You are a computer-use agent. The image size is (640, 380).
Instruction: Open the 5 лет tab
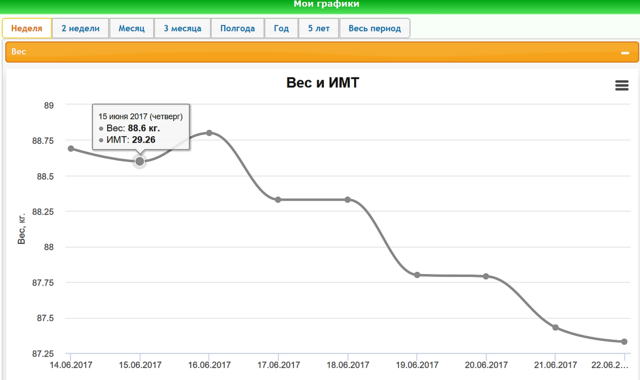pos(319,28)
